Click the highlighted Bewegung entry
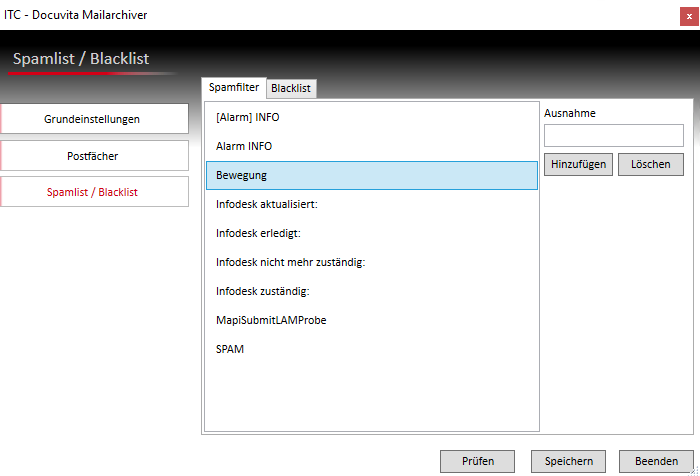700x476 pixels. coord(371,176)
